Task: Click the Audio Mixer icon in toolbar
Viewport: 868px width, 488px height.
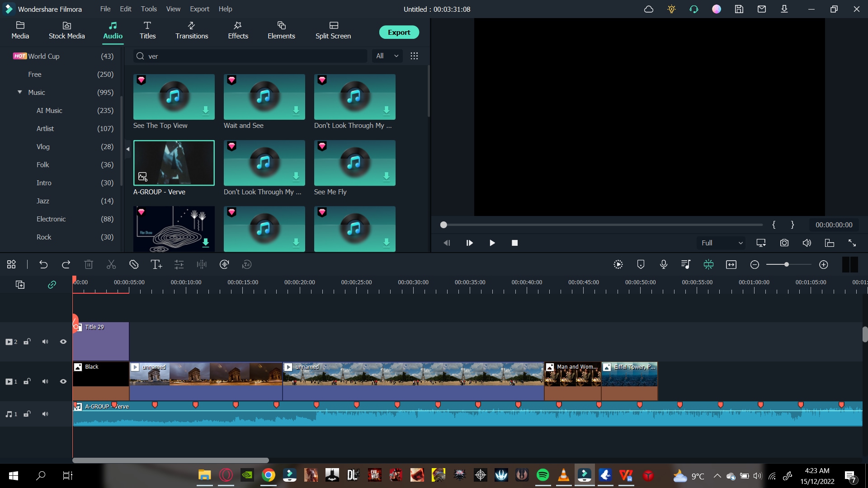Action: (x=686, y=264)
